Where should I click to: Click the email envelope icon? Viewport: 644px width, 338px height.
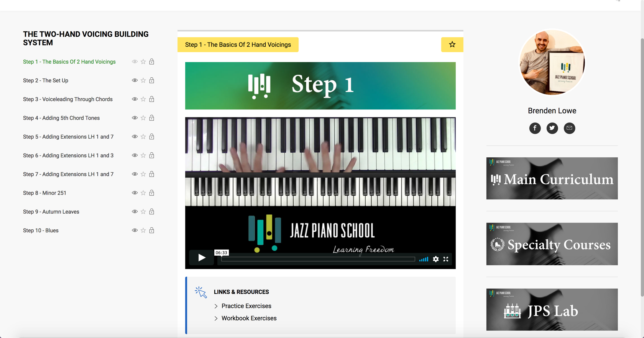pyautogui.click(x=569, y=128)
